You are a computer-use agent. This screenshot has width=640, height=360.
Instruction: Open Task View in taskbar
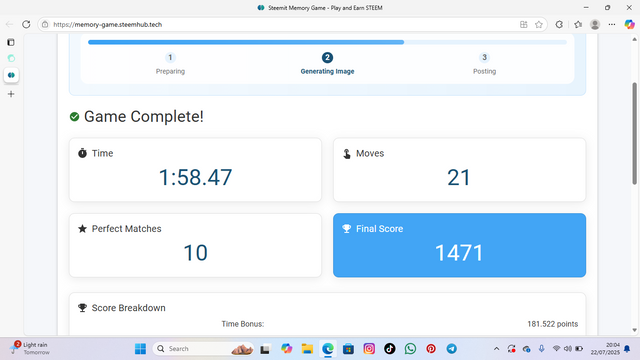click(265, 349)
